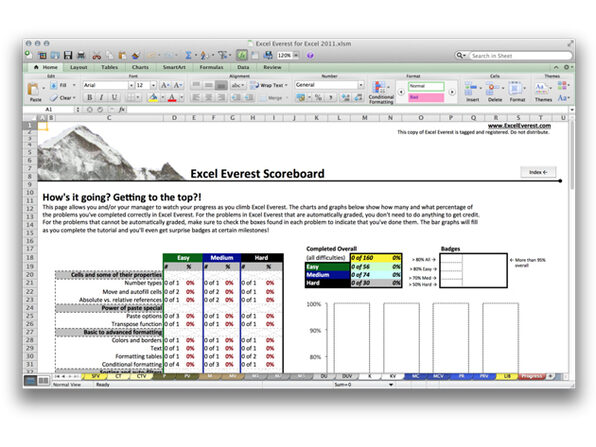This screenshot has width=596, height=447.
Task: Open the www.ExcelEverest.com link
Action: 519,125
